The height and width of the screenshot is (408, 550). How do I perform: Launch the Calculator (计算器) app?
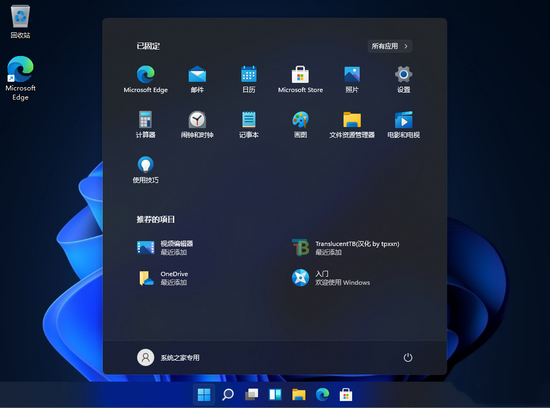tap(146, 124)
